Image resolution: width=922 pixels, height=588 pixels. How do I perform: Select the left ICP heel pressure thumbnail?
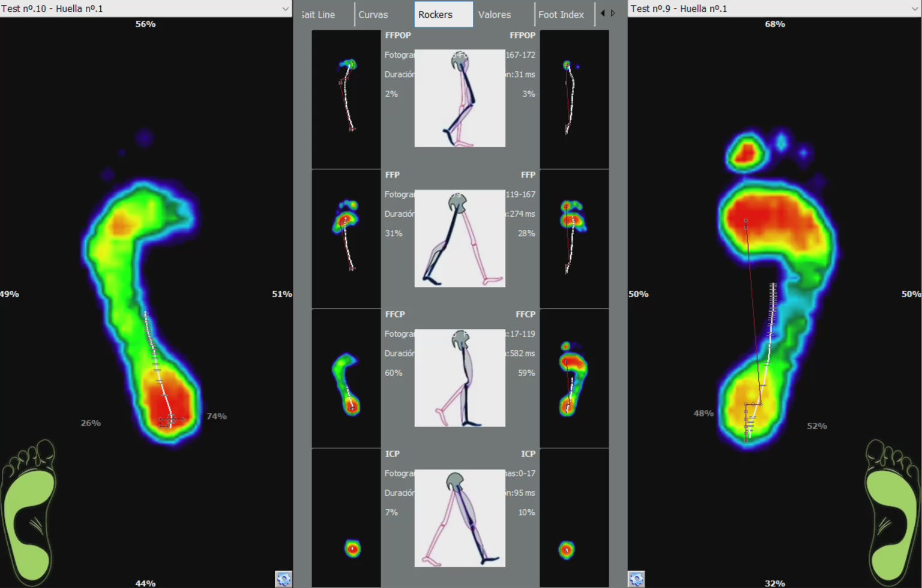[x=346, y=518]
